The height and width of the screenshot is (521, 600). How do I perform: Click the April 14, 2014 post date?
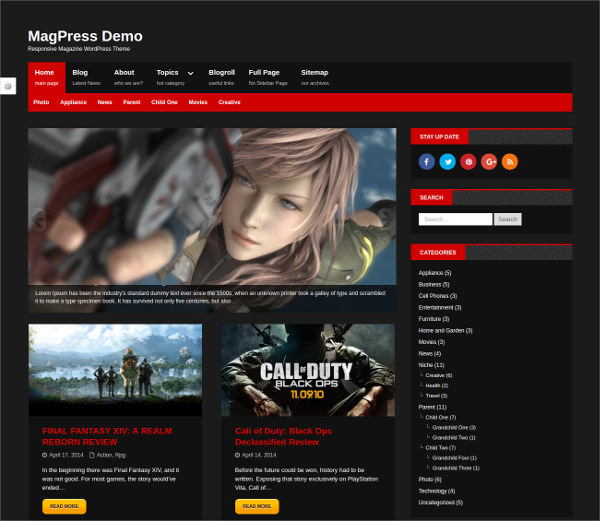tap(259, 455)
